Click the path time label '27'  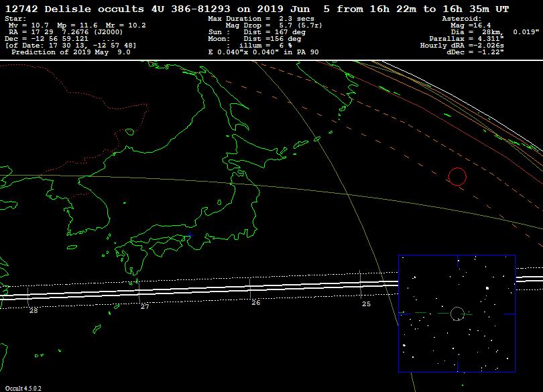tap(145, 306)
